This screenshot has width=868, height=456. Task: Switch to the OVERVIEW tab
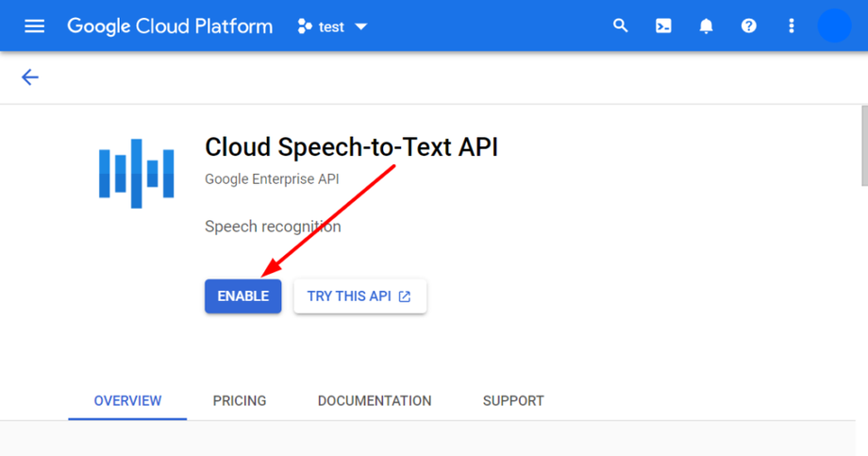tap(127, 401)
